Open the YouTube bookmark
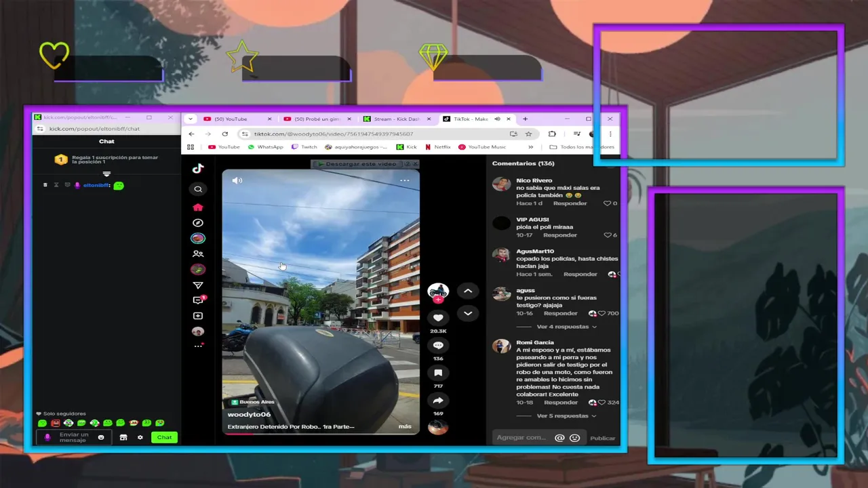The height and width of the screenshot is (488, 868). pyautogui.click(x=224, y=147)
